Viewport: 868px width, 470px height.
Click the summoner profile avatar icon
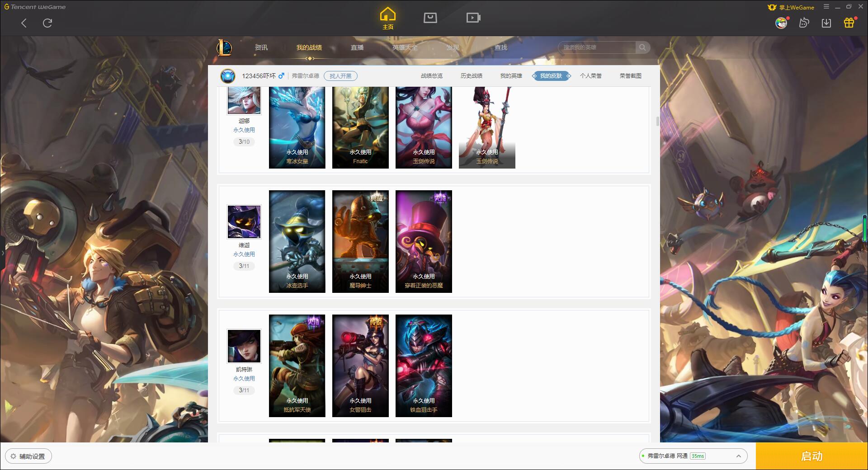[228, 76]
